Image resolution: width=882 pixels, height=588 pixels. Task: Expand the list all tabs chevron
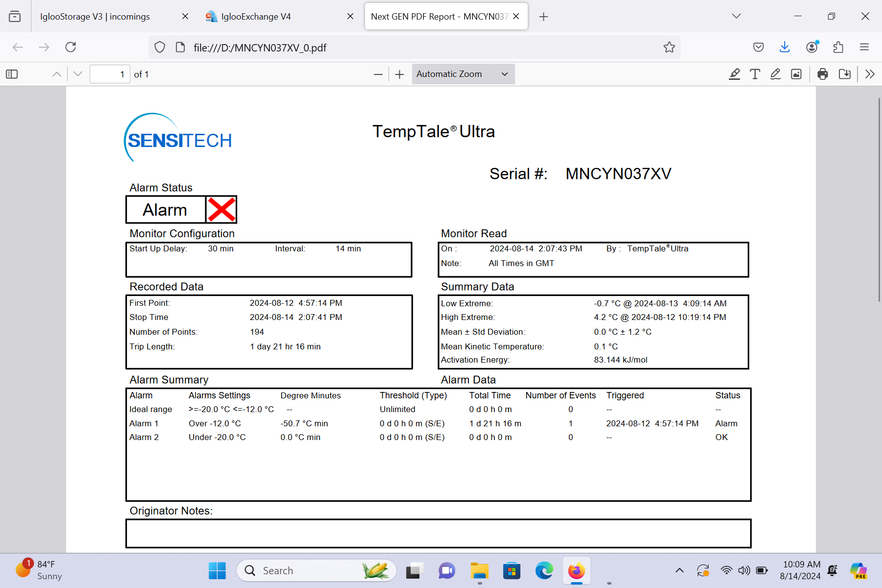[x=736, y=16]
